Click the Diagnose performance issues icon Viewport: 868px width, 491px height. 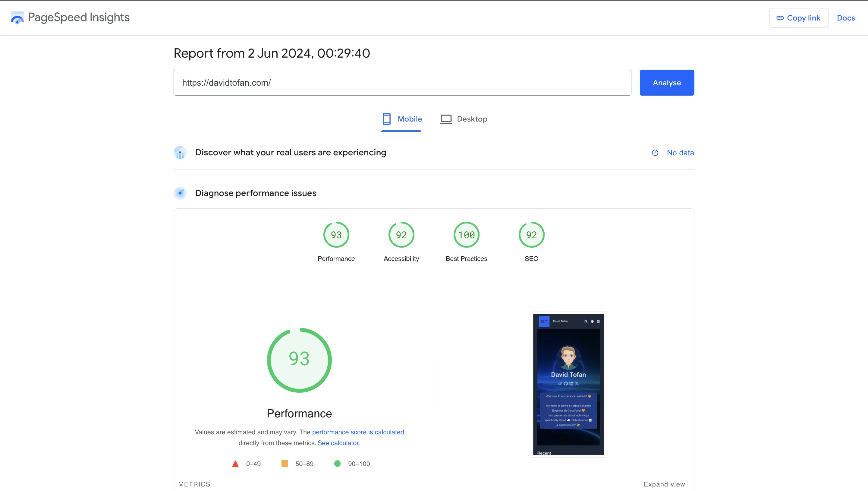180,193
